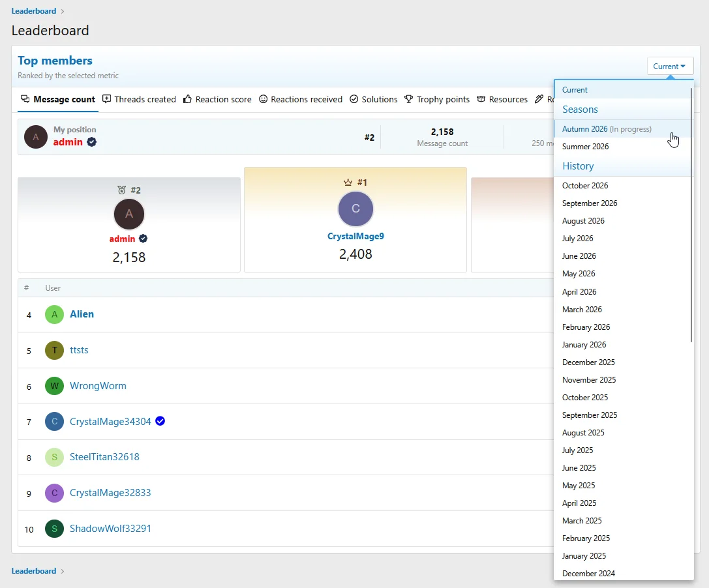
Task: Click the top Leaderboard breadcrumb link
Action: (34, 11)
